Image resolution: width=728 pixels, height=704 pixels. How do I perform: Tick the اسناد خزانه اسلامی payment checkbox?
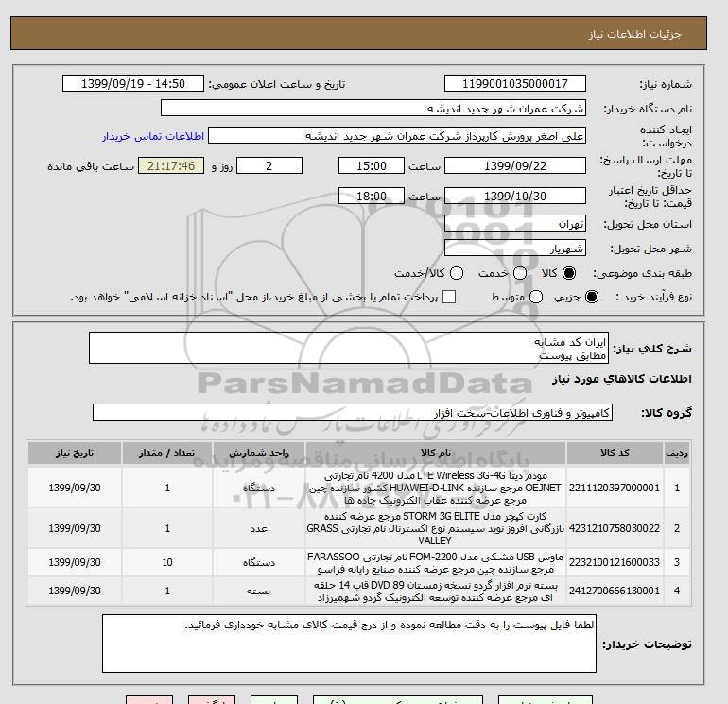coord(449,297)
